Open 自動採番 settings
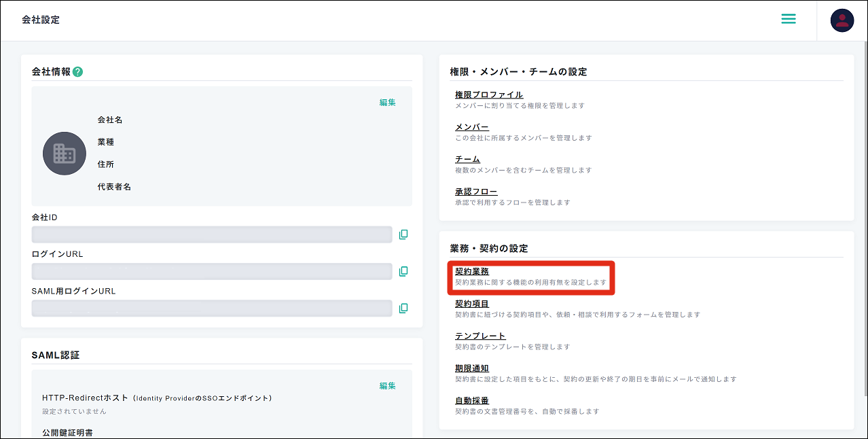This screenshot has height=439, width=868. coord(471,400)
